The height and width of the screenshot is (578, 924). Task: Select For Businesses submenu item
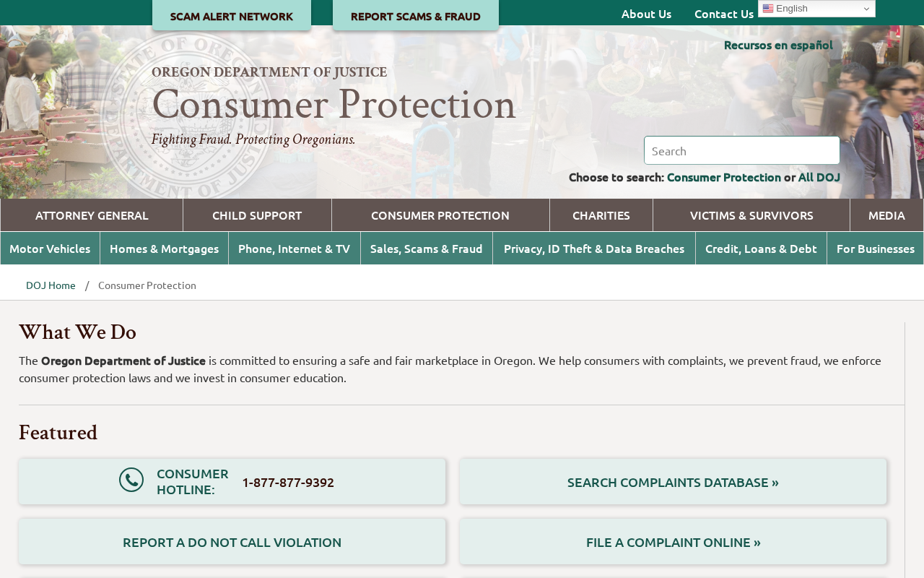[x=876, y=249]
